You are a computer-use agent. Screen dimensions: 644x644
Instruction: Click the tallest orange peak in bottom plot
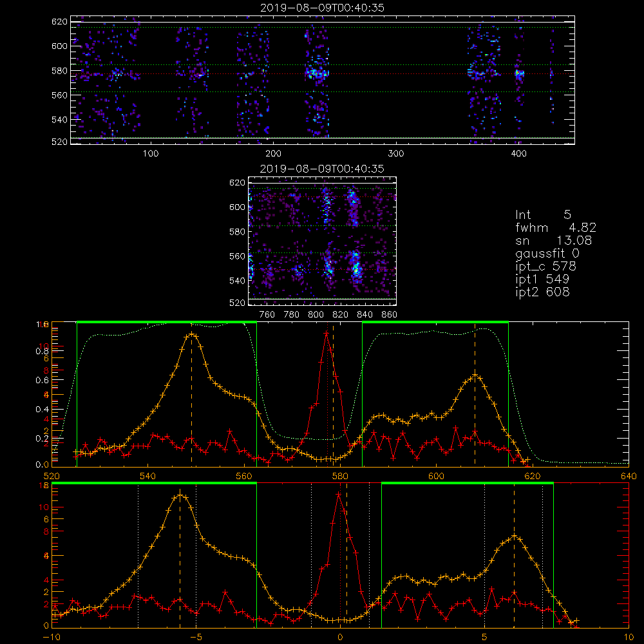(180, 495)
